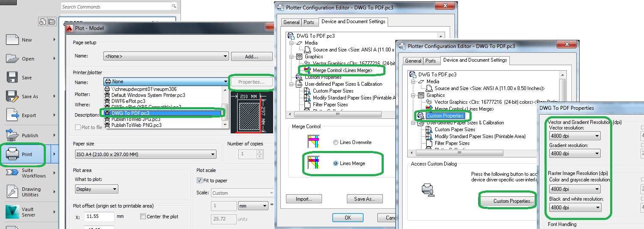Viewport: 644px width, 229px height.
Task: Open the Vector resolution 4800 dpi dropdown
Action: 575,136
